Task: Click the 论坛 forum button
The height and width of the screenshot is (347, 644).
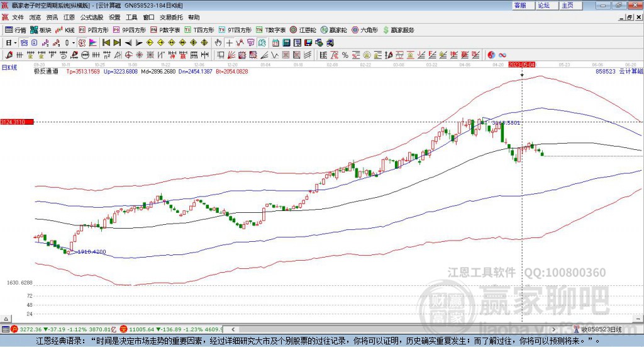Action: 548,5
